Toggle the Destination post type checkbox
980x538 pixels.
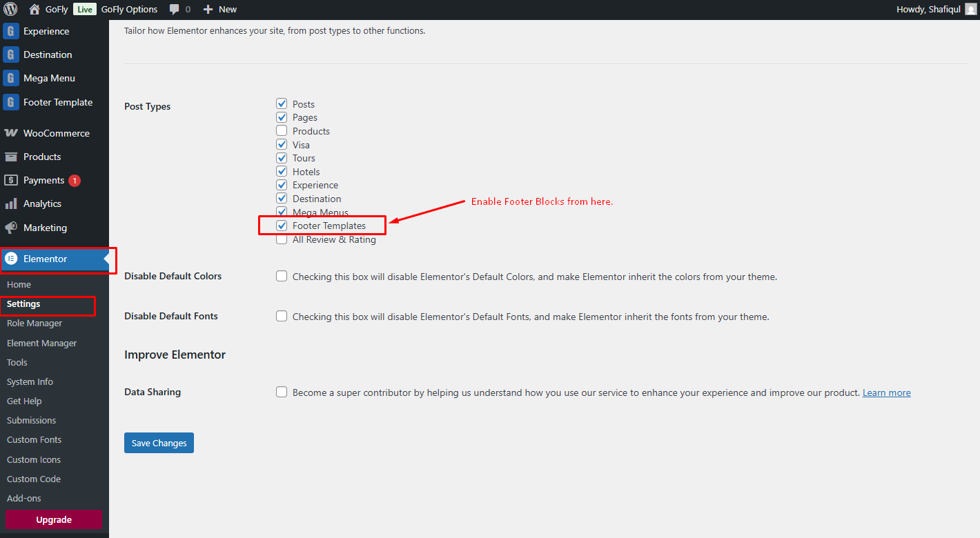coord(282,198)
